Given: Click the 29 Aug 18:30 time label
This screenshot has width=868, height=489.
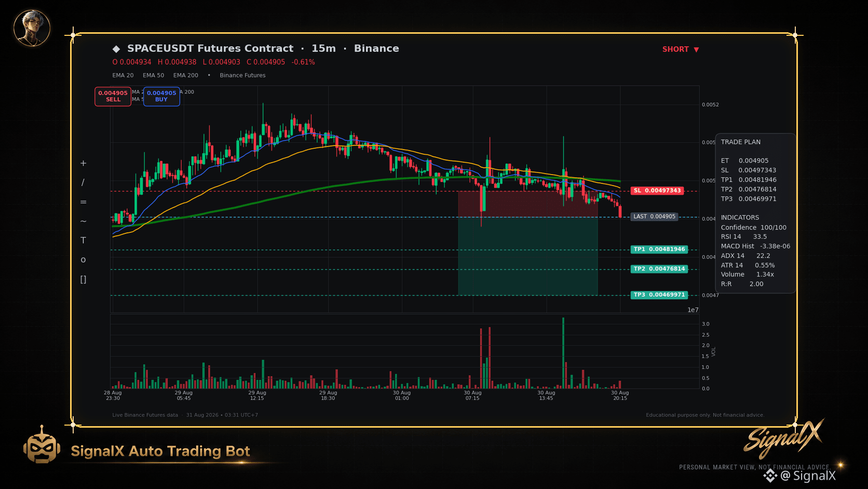Looking at the screenshot, I should pyautogui.click(x=328, y=395).
